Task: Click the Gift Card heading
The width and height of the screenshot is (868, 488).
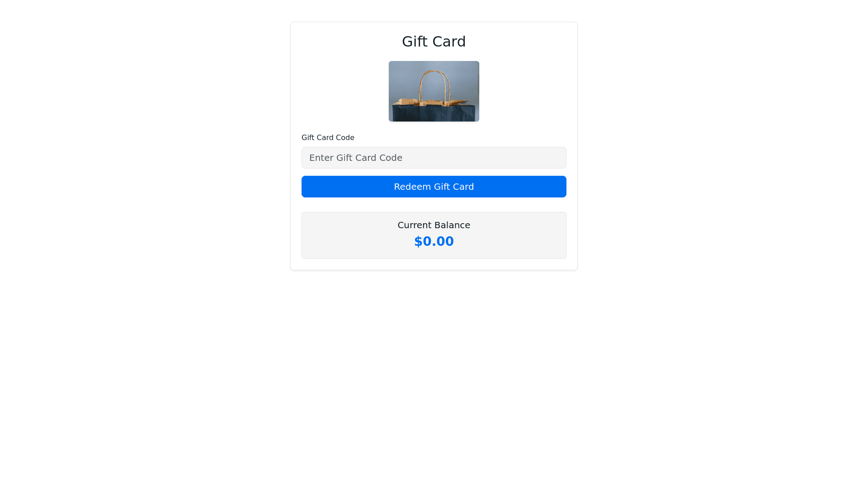Action: pos(434,42)
